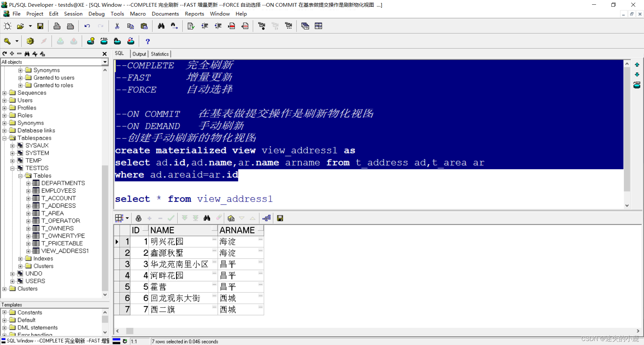Click the Export results icon in grid toolbar
The width and height of the screenshot is (644, 345).
(267, 218)
